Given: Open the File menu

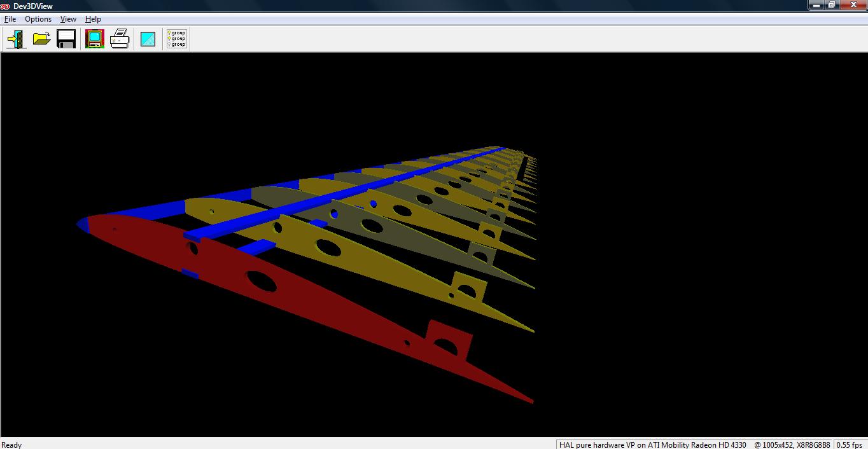Looking at the screenshot, I should pyautogui.click(x=10, y=19).
